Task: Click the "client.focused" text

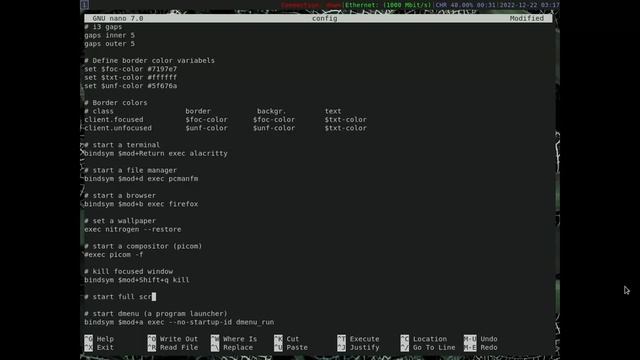Action: (x=113, y=120)
